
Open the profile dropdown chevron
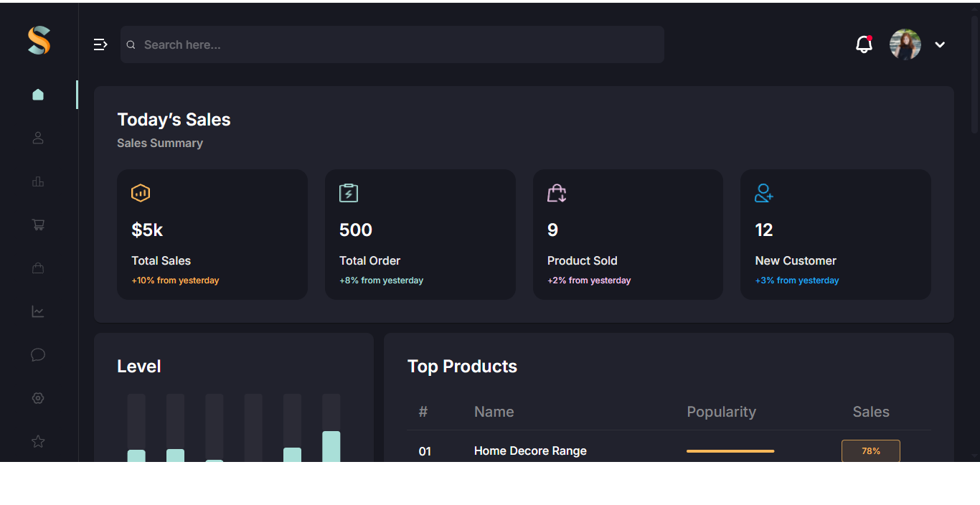tap(940, 44)
